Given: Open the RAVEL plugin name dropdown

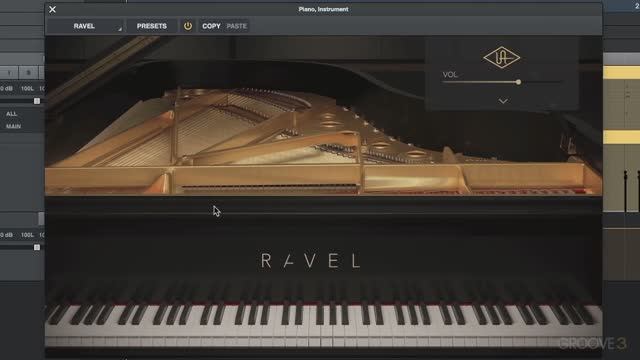Looking at the screenshot, I should pos(84,26).
